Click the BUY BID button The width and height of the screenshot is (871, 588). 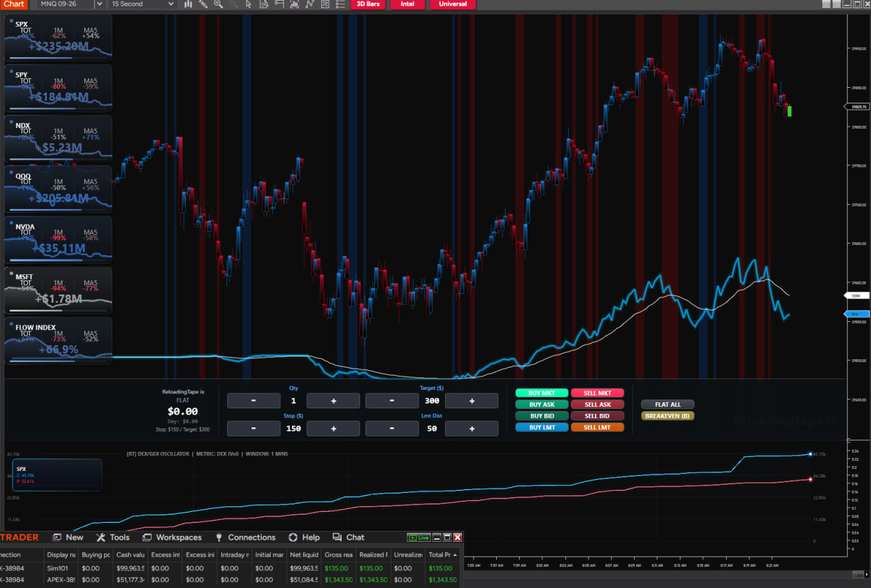pos(542,416)
